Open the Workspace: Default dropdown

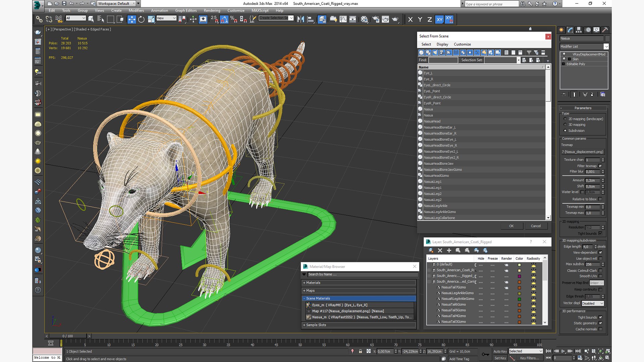tap(116, 4)
